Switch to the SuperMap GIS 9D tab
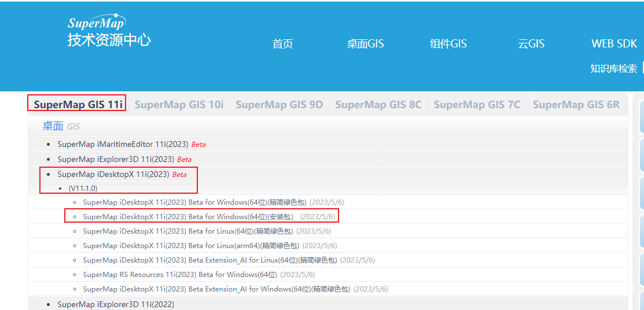Screen dimensions: 644x310 click(x=279, y=104)
